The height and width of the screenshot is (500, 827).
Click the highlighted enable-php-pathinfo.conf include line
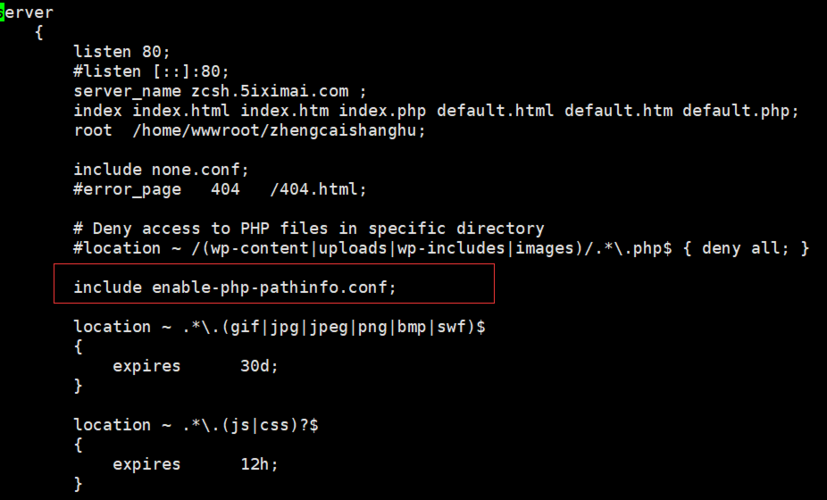235,287
